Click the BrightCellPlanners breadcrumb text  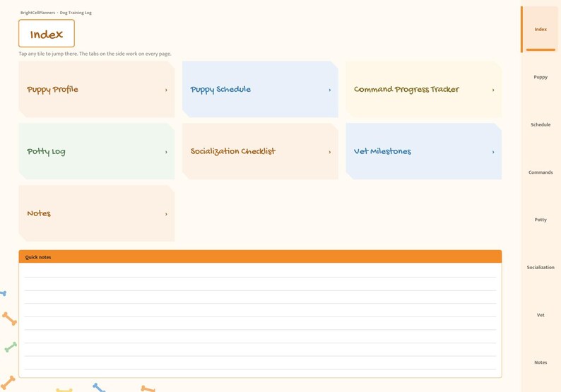click(x=37, y=13)
